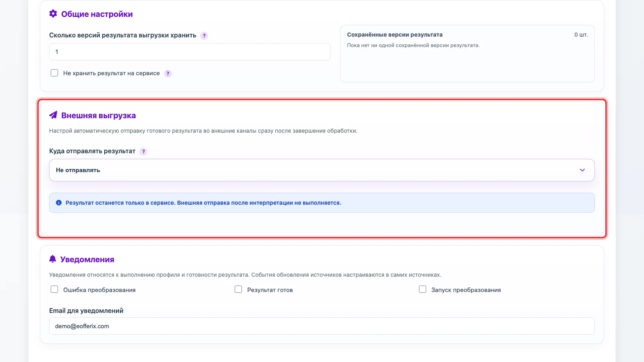Enable the Не хранить результат на сервисе checkbox
Viewport: 644px width, 362px height.
[54, 73]
